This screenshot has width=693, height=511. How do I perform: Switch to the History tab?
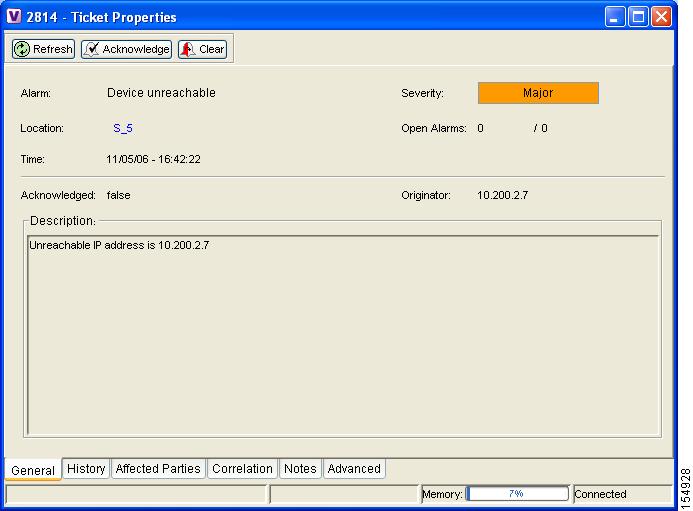[x=86, y=469]
